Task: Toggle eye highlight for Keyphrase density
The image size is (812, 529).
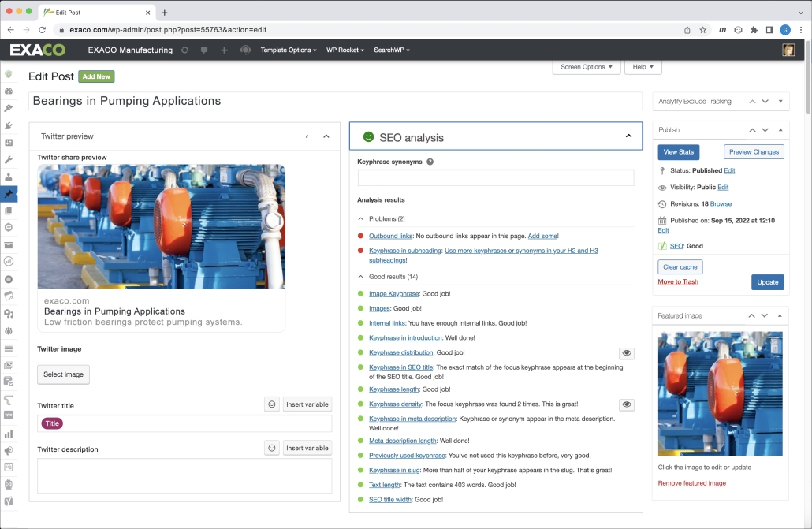Action: 627,404
